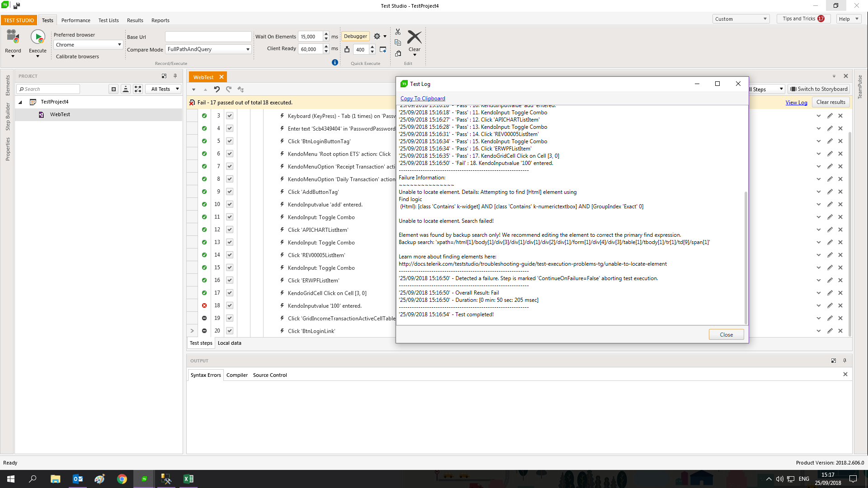Open the Preferred browser Chrome dropdown
Viewport: 868px width, 488px height.
(88, 45)
